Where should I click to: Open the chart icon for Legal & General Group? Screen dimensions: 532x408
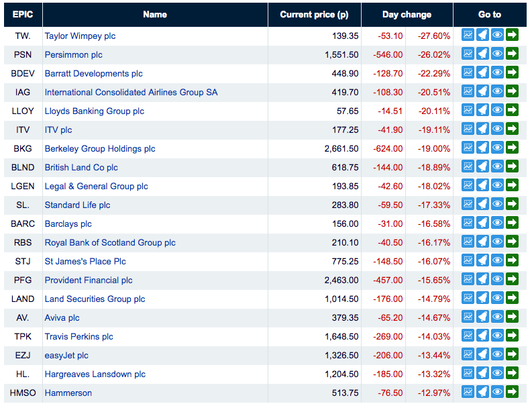click(468, 185)
